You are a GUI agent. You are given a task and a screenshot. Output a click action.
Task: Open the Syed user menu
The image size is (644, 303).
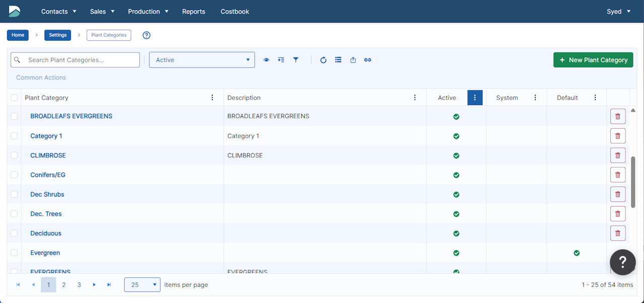tap(618, 12)
